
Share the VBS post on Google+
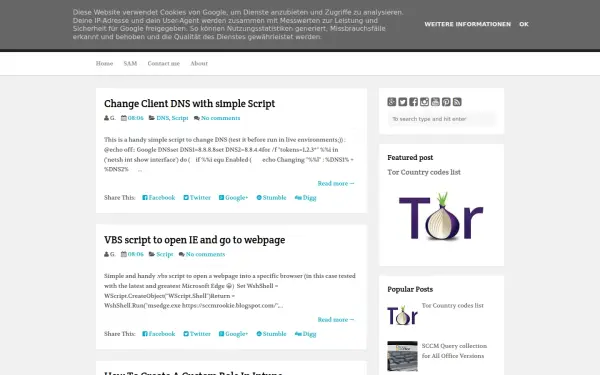[x=233, y=334]
